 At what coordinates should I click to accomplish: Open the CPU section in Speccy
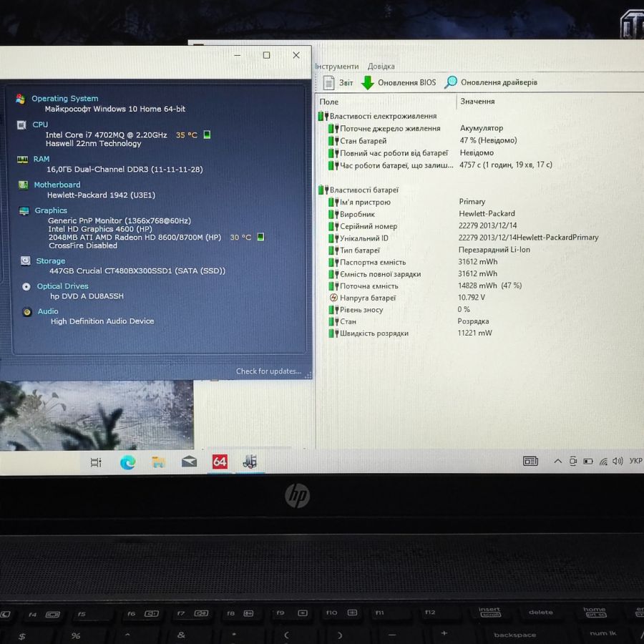click(x=40, y=125)
